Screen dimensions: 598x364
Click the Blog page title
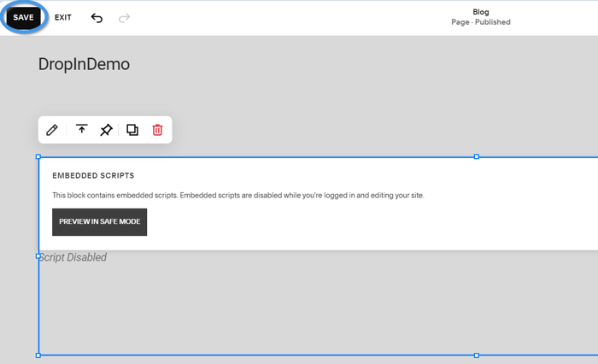click(481, 12)
